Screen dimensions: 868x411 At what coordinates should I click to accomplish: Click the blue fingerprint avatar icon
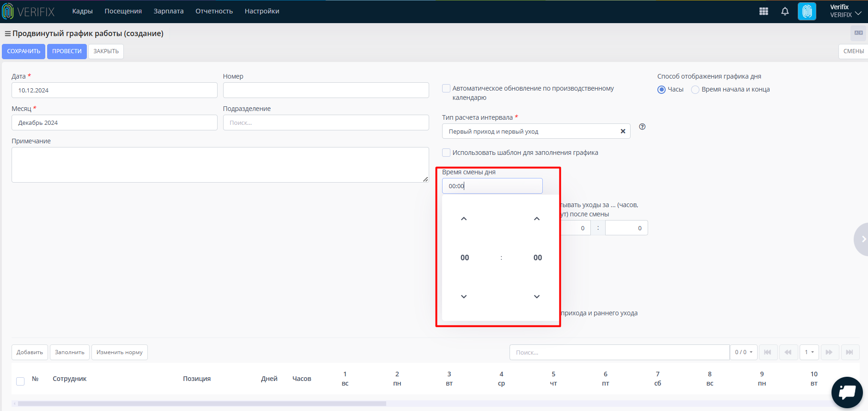point(807,12)
